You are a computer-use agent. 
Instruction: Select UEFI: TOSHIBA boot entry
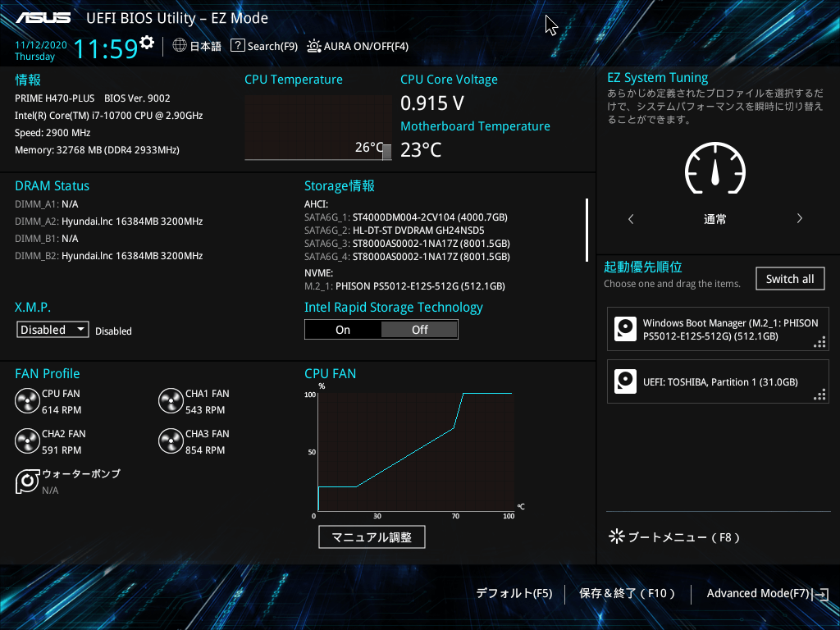[x=718, y=381]
